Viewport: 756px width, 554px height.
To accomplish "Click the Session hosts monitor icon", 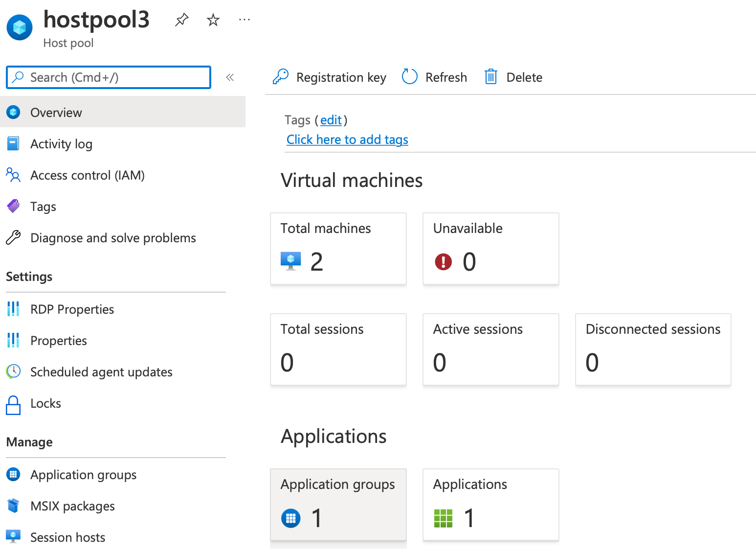I will [13, 536].
